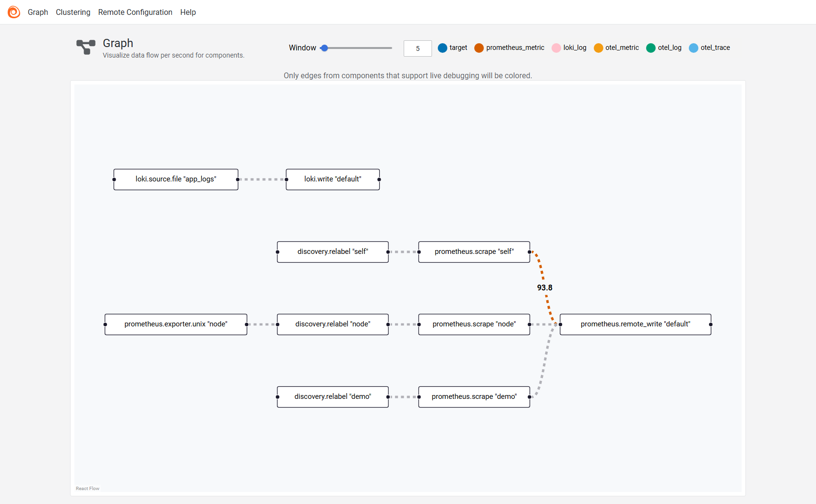Select the loki.write "default" node
This screenshot has width=816, height=504.
point(333,180)
